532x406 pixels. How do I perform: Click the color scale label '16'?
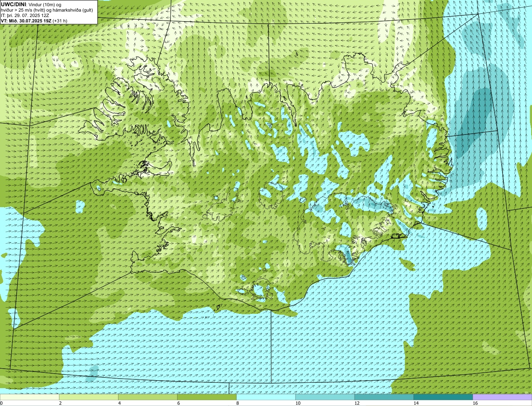pos(475,403)
